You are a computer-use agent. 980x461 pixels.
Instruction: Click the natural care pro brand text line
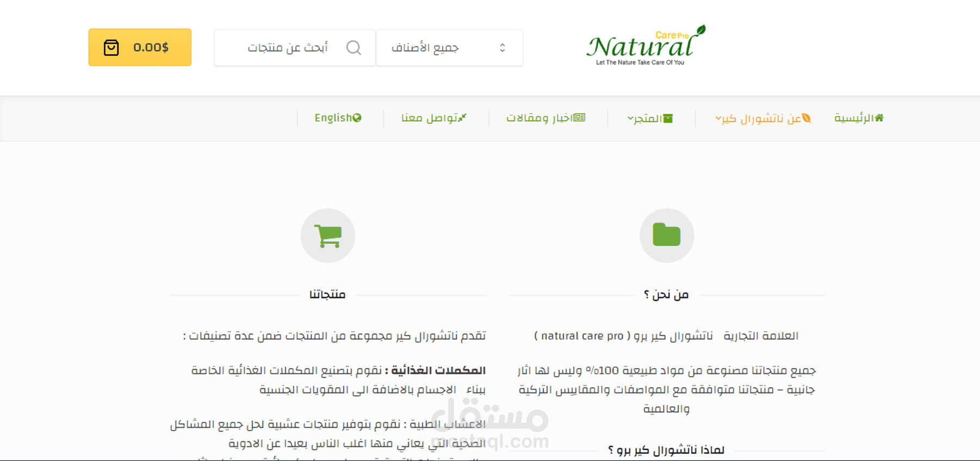pos(666,336)
